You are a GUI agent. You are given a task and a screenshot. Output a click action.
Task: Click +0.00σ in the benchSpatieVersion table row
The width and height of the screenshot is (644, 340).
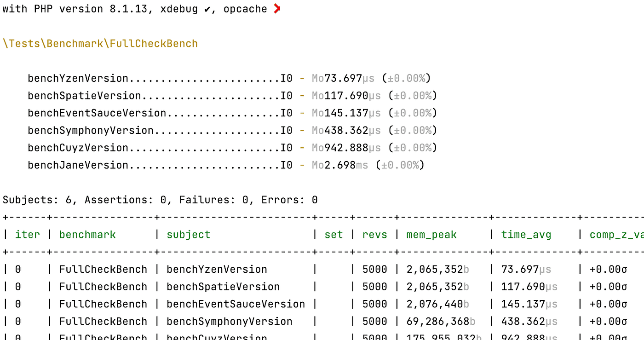609,287
